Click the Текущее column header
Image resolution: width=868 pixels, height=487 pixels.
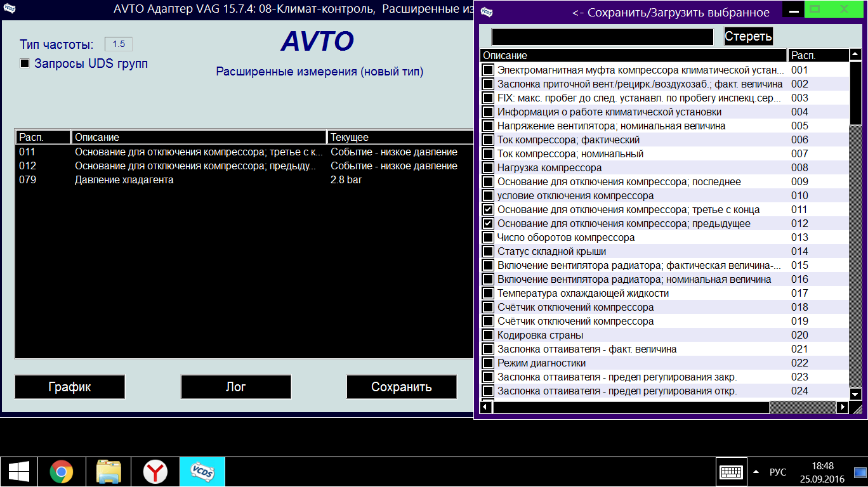(400, 137)
